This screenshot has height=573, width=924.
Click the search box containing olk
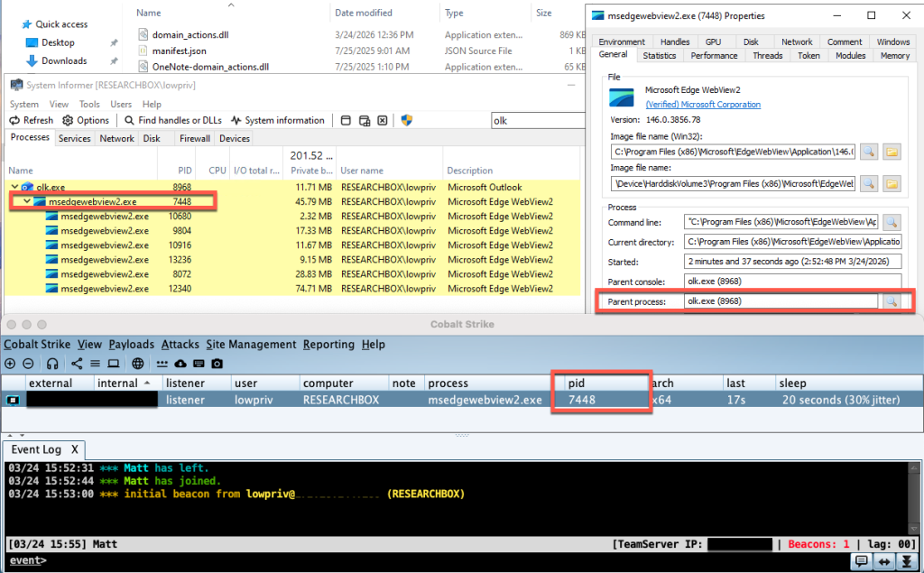[x=532, y=120]
